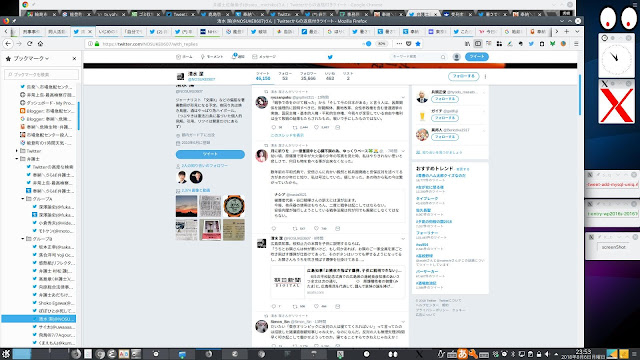Expand the Twitter bookmark folder
Viewport: 640px width, 360px height.
coord(17,151)
